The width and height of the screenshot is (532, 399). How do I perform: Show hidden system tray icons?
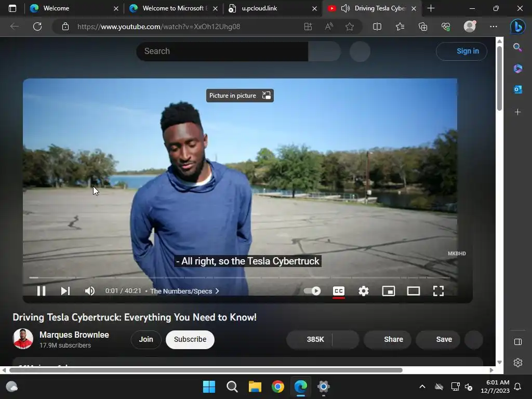(x=422, y=387)
